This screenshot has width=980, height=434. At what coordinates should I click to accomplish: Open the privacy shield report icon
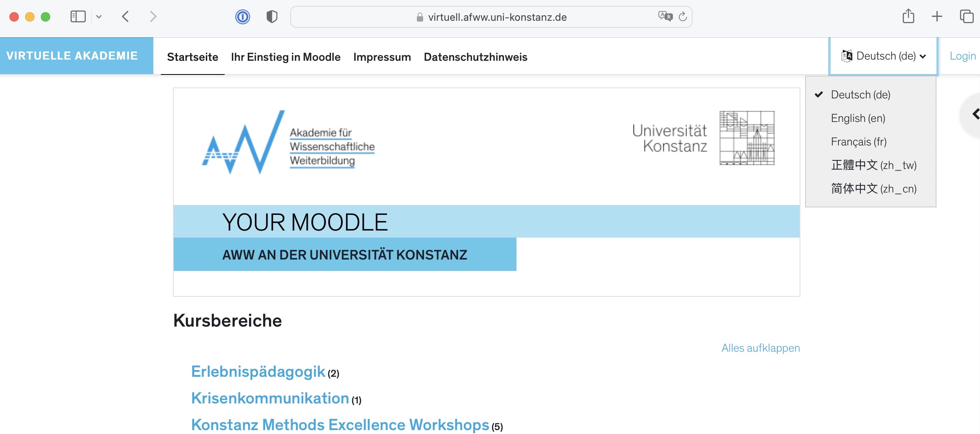[272, 16]
